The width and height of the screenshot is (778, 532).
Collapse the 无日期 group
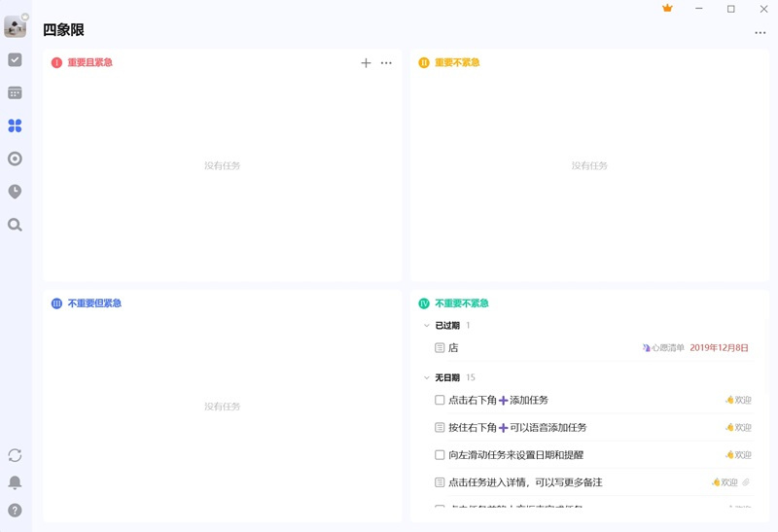[x=427, y=377]
